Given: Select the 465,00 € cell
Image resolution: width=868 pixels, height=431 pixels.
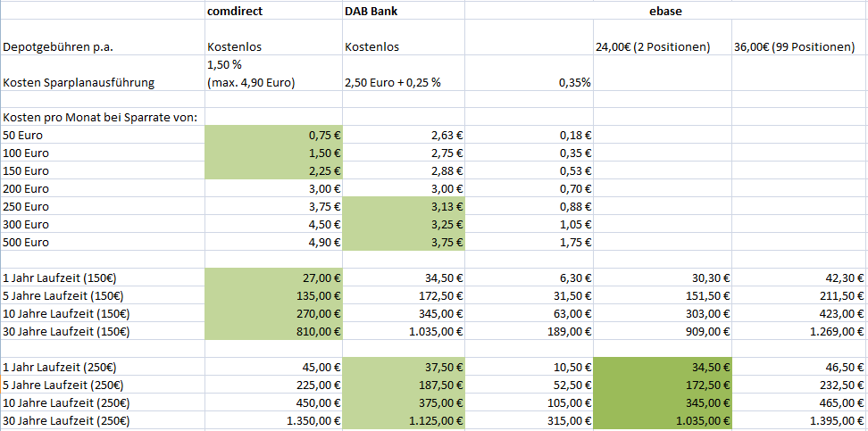Looking at the screenshot, I should click(799, 402).
